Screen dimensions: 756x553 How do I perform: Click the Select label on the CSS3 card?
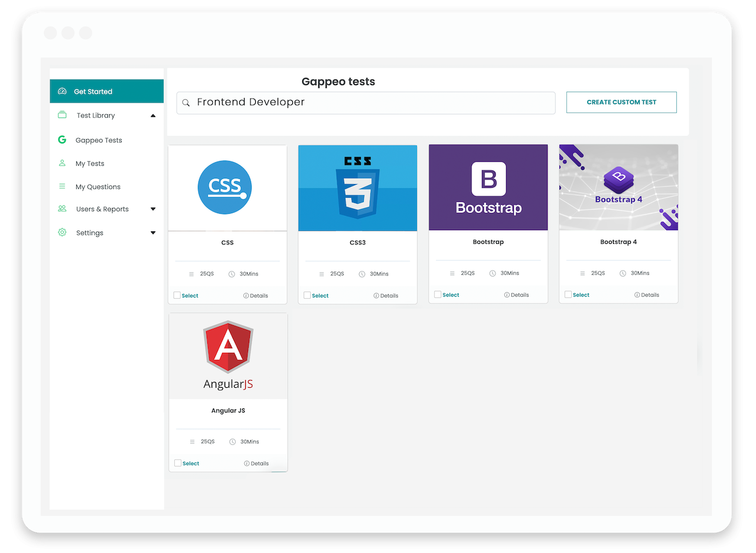320,296
